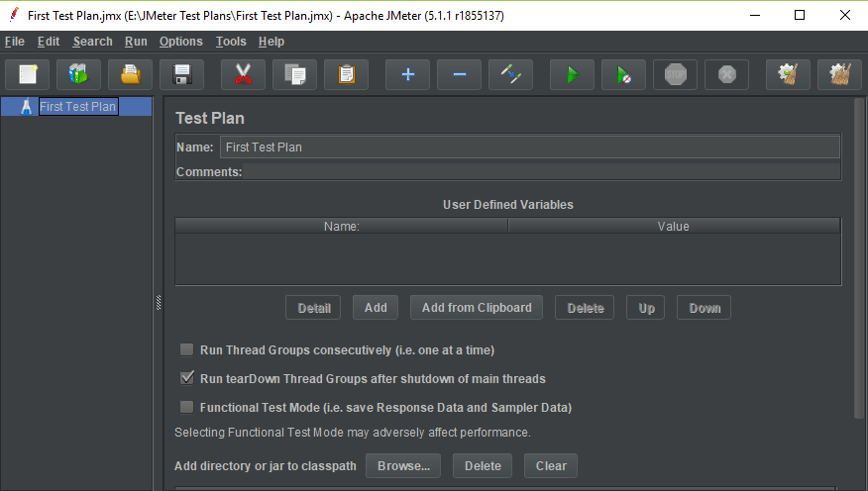Click the Shutdown round X icon

click(x=726, y=74)
